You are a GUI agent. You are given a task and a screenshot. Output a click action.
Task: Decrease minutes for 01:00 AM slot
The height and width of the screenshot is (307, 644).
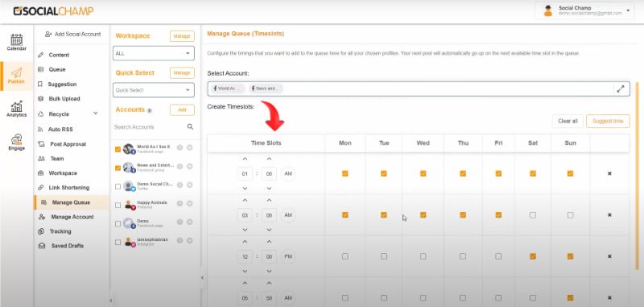coord(269,189)
